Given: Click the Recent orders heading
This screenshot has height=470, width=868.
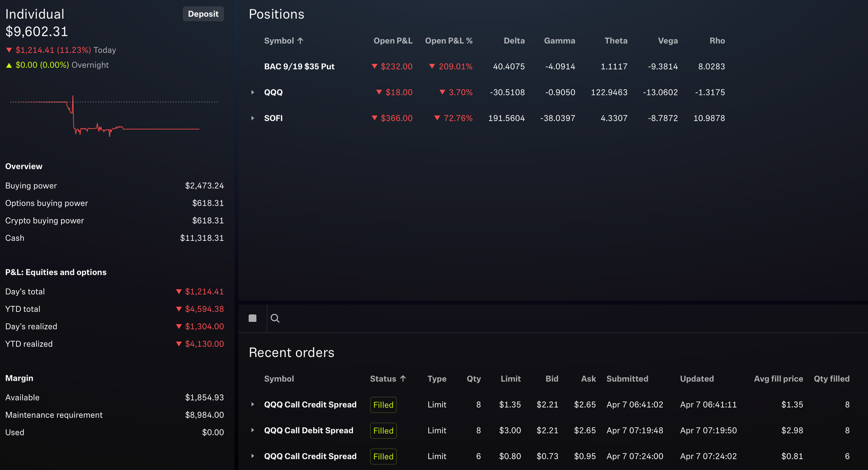Looking at the screenshot, I should tap(292, 352).
